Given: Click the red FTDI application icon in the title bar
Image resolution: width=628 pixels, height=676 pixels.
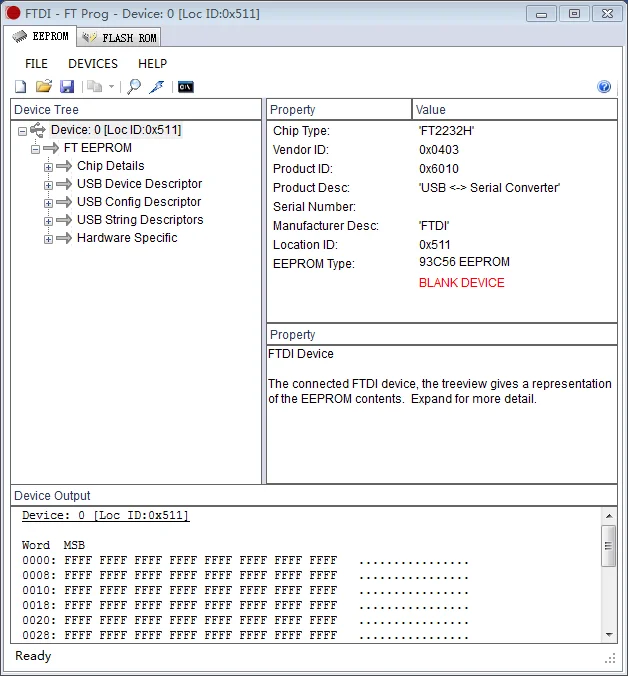Looking at the screenshot, I should point(13,13).
